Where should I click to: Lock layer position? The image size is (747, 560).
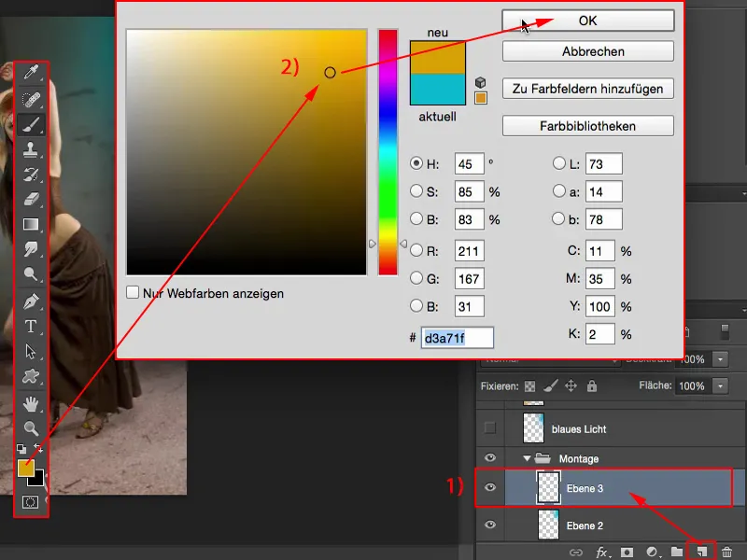571,385
